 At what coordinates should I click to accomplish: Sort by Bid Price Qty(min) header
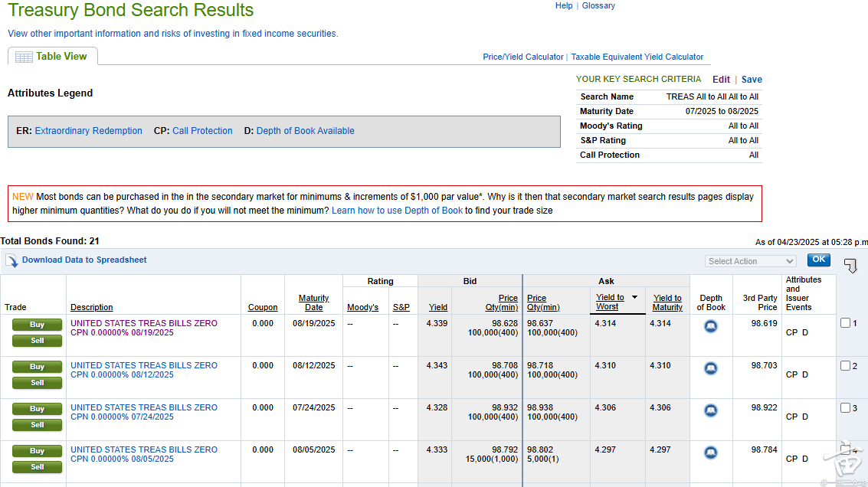(x=502, y=302)
